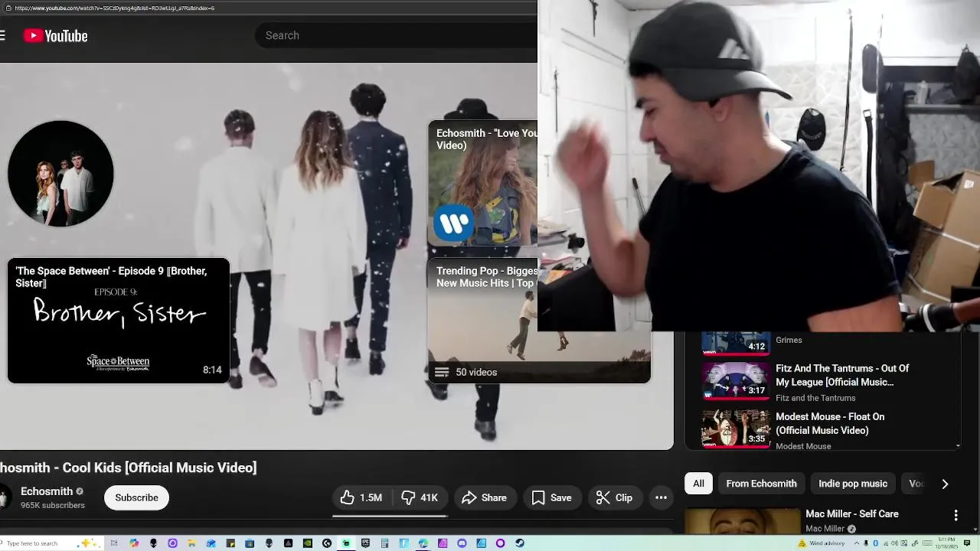The height and width of the screenshot is (551, 980).
Task: Open the more actions three-dot menu under the video
Action: (661, 497)
